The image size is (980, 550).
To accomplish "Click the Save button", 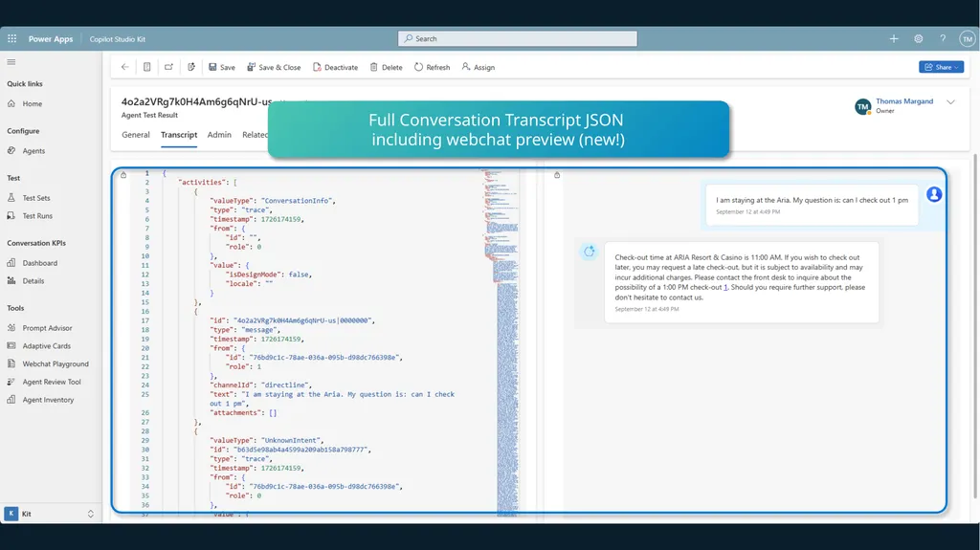I will 222,67.
